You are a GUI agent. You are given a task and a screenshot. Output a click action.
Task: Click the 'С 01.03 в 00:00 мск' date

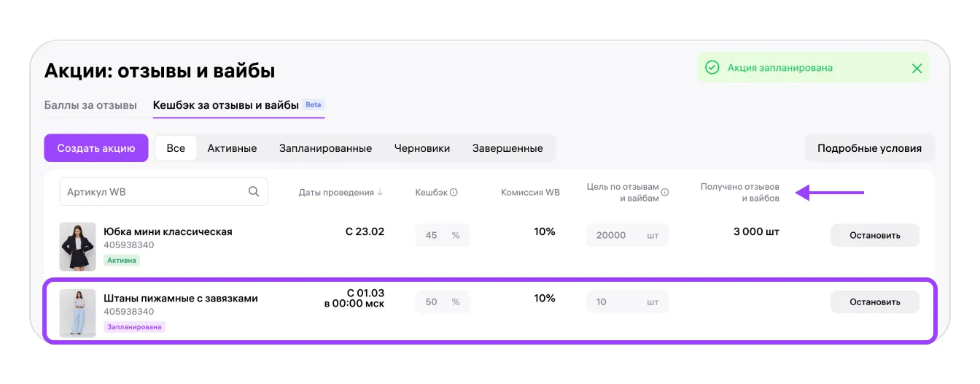click(x=354, y=298)
